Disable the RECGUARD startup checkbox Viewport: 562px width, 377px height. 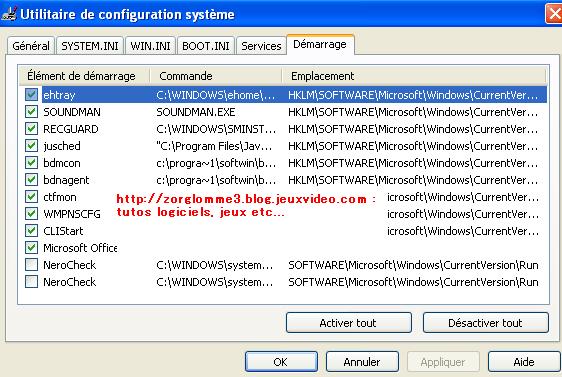[31, 129]
